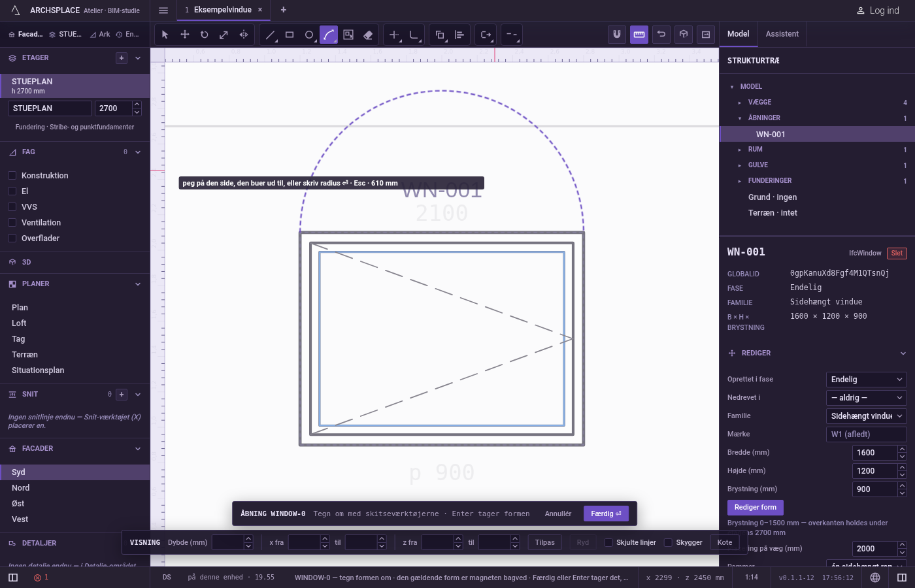Click the Færdig button
The width and height of the screenshot is (915, 588).
coord(607,514)
